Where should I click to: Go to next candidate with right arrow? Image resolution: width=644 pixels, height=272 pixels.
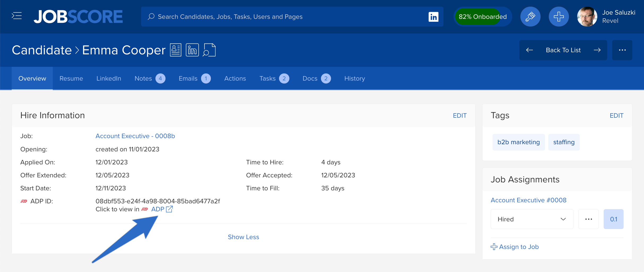[597, 50]
